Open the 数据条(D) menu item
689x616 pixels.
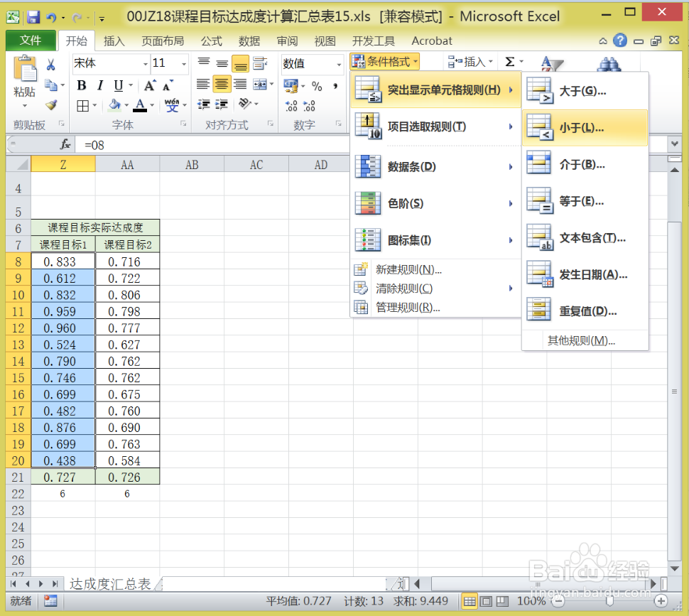435,167
